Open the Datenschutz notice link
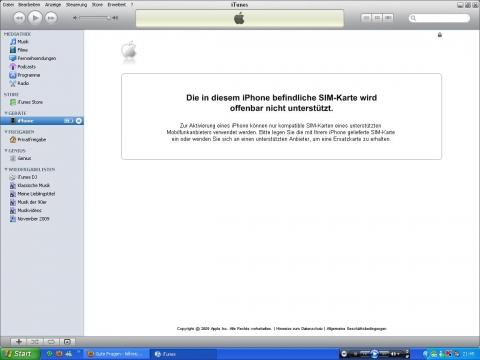 pos(299,329)
